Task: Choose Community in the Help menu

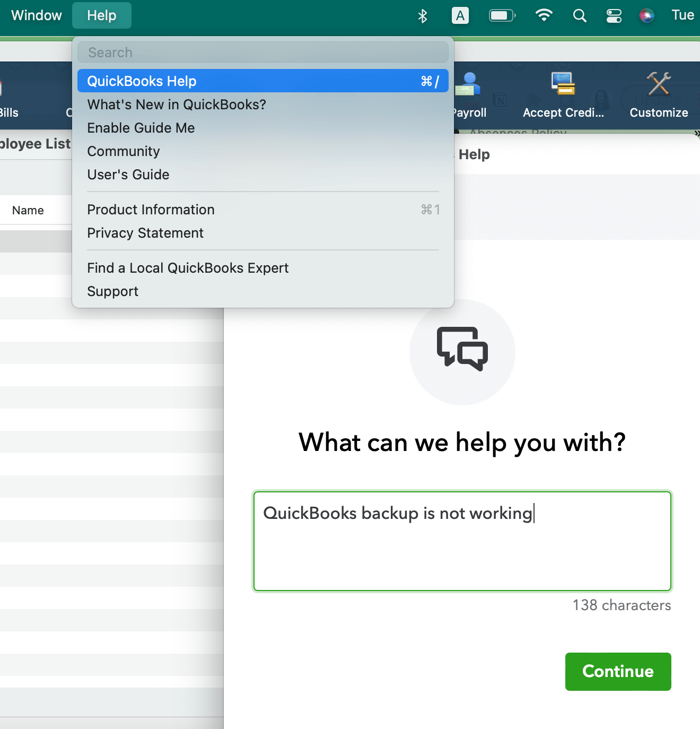Action: click(124, 151)
